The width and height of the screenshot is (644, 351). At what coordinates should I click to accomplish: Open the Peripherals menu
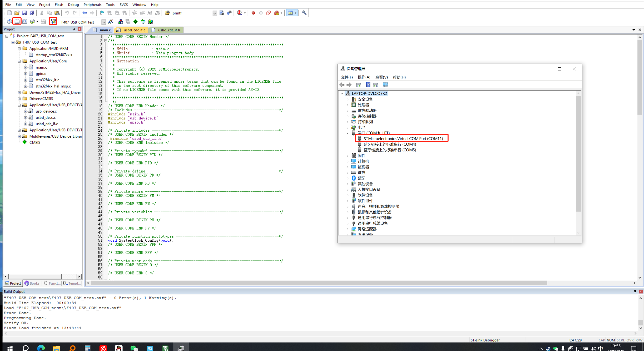click(x=92, y=5)
